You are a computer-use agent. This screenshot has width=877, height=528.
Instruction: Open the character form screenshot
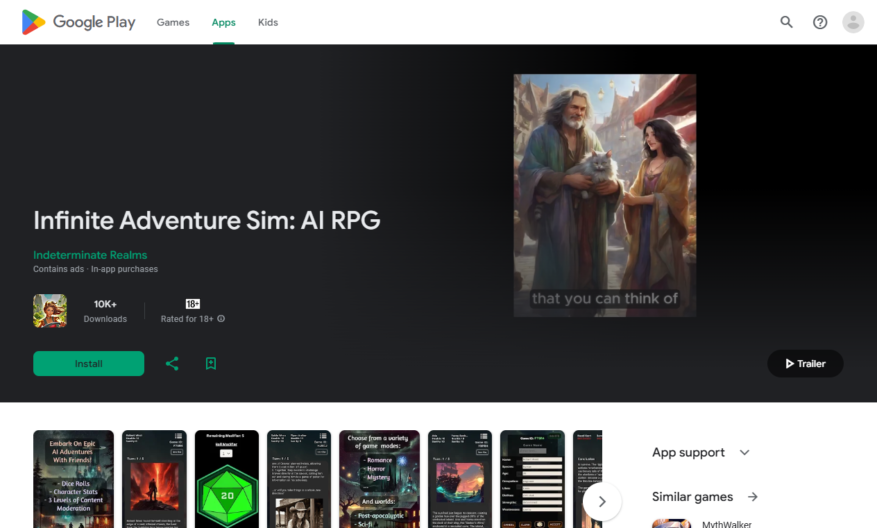click(532, 479)
